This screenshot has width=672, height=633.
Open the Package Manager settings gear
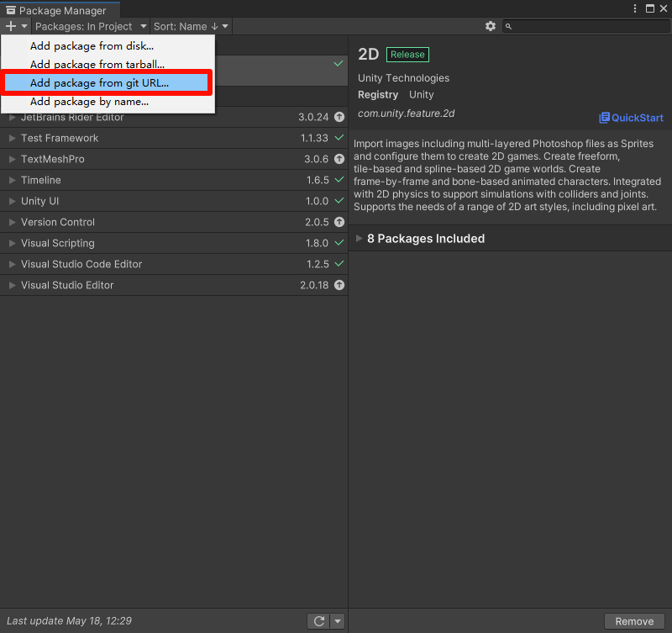491,26
